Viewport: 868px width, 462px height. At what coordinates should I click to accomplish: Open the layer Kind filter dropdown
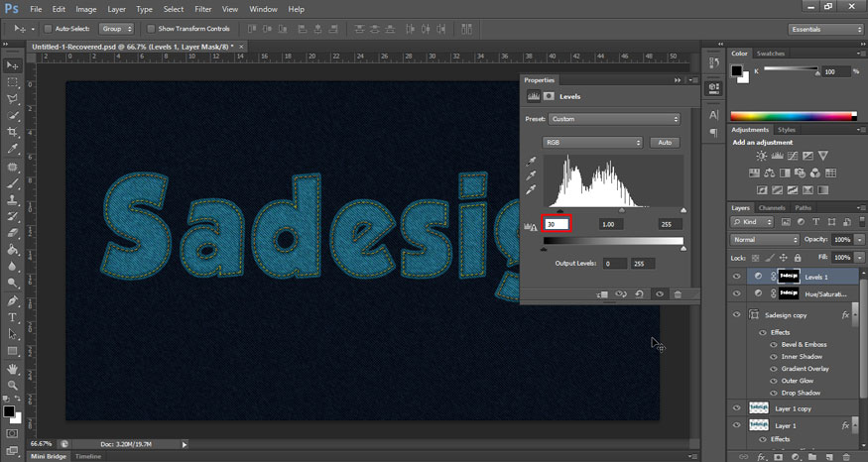click(752, 222)
